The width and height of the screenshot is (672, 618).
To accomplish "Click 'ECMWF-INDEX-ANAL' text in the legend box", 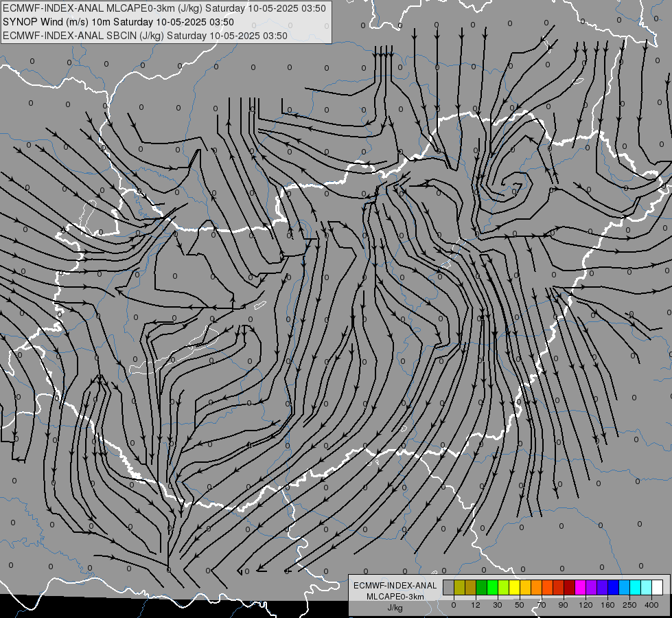I will pos(395,586).
